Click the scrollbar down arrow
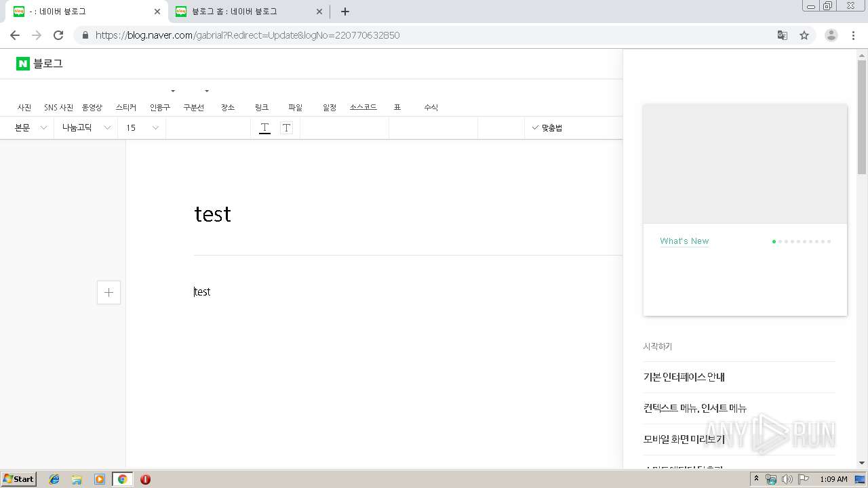Image resolution: width=868 pixels, height=488 pixels. (x=862, y=463)
